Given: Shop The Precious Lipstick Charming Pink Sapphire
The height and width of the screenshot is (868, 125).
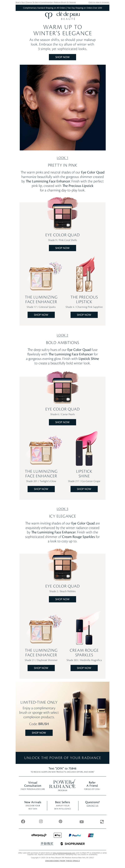Looking at the screenshot, I should tap(84, 314).
